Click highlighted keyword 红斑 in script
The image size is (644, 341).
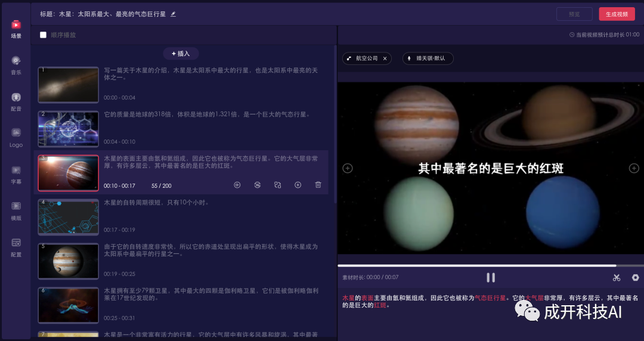[380, 305]
